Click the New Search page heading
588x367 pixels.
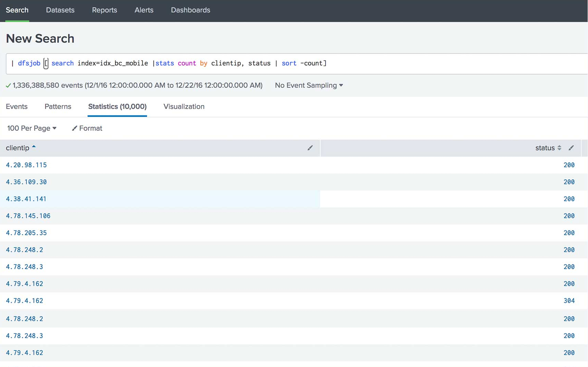click(40, 39)
